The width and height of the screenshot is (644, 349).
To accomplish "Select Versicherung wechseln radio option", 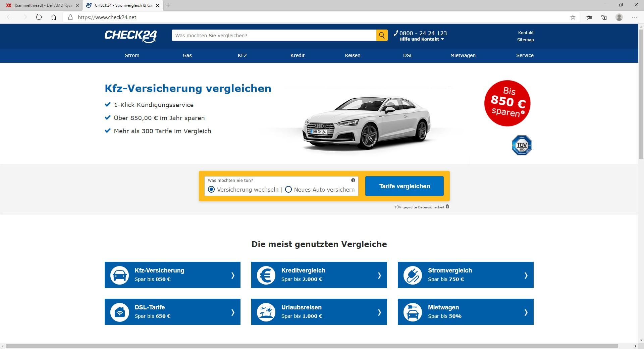I will point(211,190).
